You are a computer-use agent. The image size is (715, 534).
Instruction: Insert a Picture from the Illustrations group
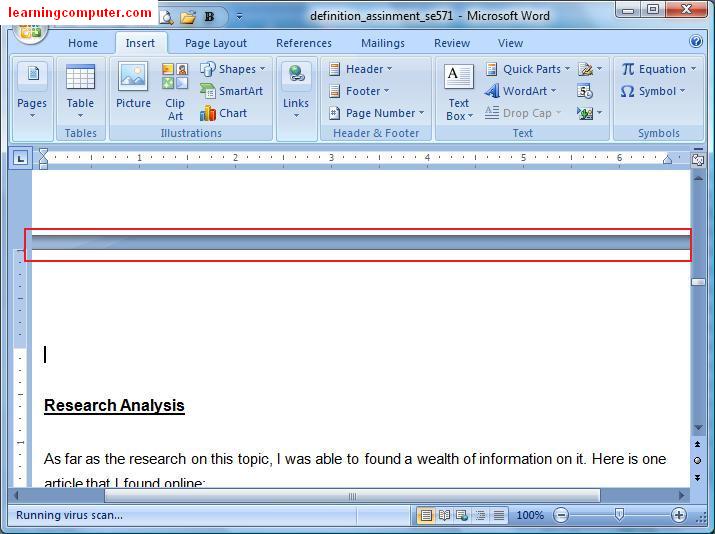coord(133,86)
